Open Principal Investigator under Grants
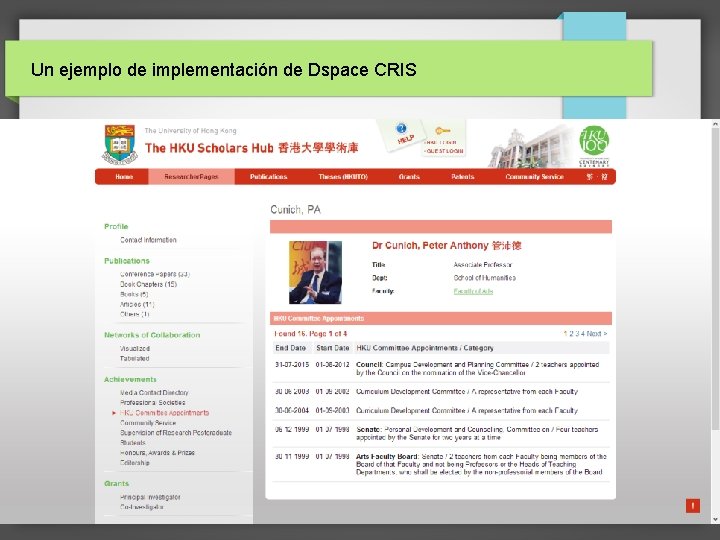The height and width of the screenshot is (540, 720). (x=150, y=497)
